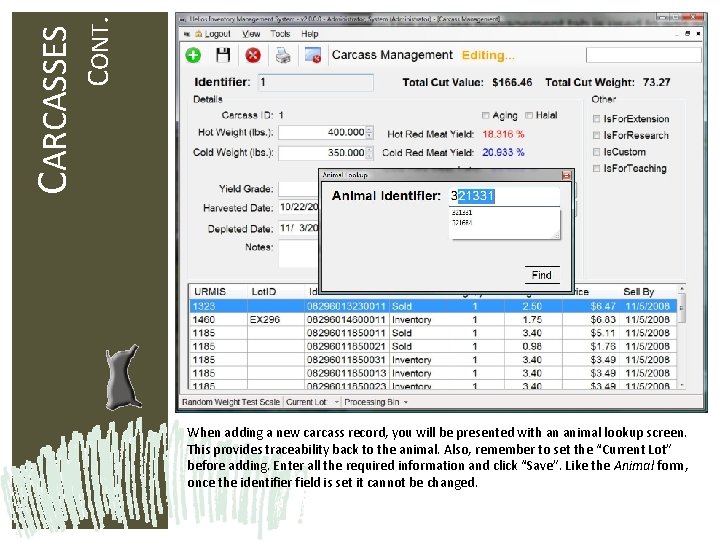Click the Identifier field showing 1
This screenshot has height=540, width=720.
click(x=315, y=83)
